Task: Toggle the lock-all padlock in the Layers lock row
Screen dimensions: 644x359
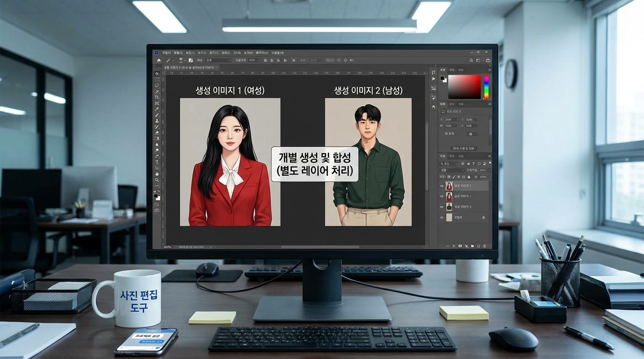Action: pos(469,177)
